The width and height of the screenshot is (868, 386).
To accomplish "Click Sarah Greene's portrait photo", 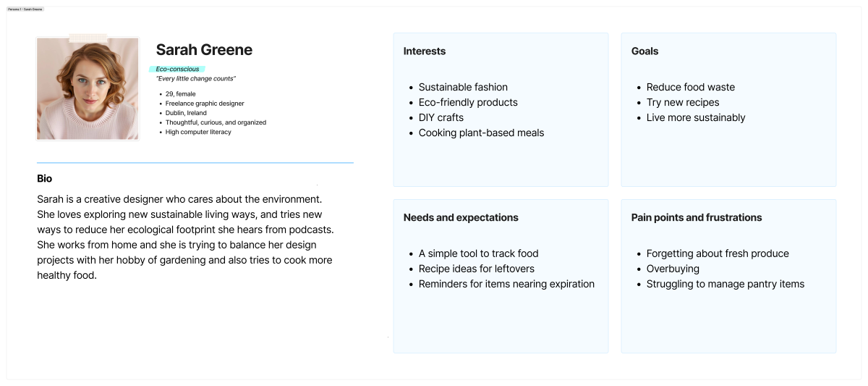I will click(88, 88).
